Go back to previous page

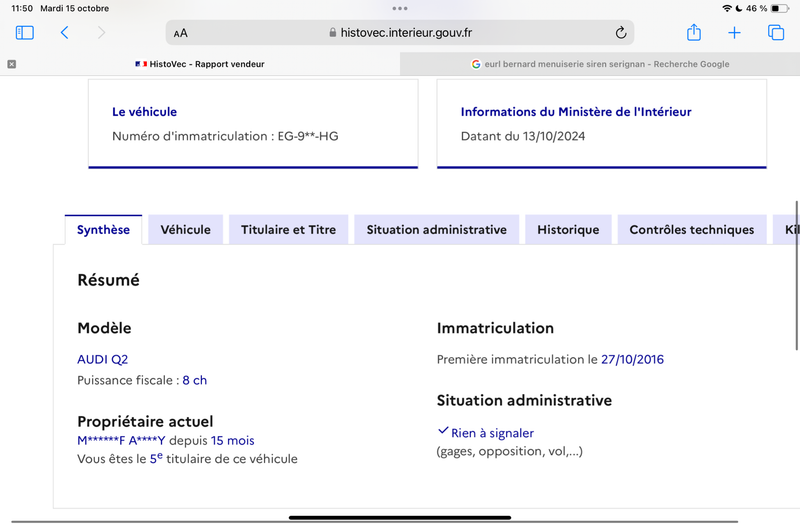coord(64,33)
